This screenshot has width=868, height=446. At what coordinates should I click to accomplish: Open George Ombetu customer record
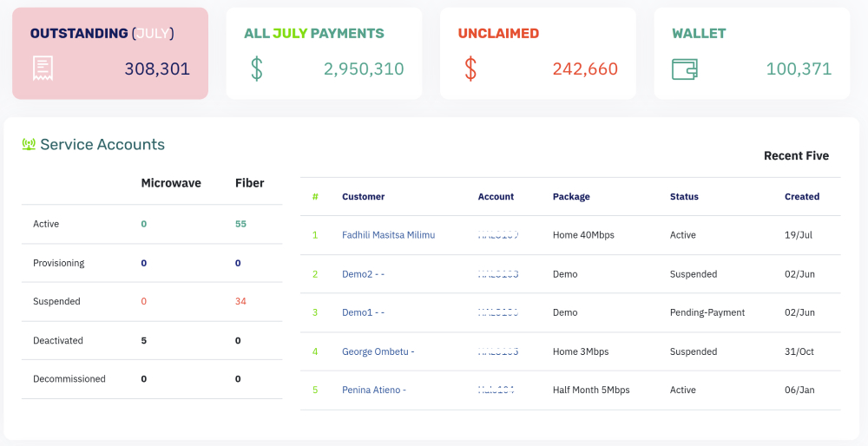[x=378, y=351]
